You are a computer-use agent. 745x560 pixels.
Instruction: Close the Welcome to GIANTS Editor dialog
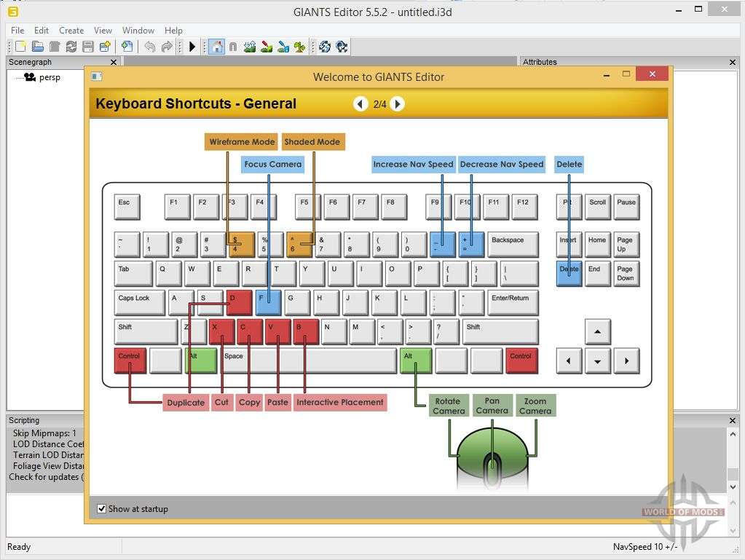click(x=652, y=74)
